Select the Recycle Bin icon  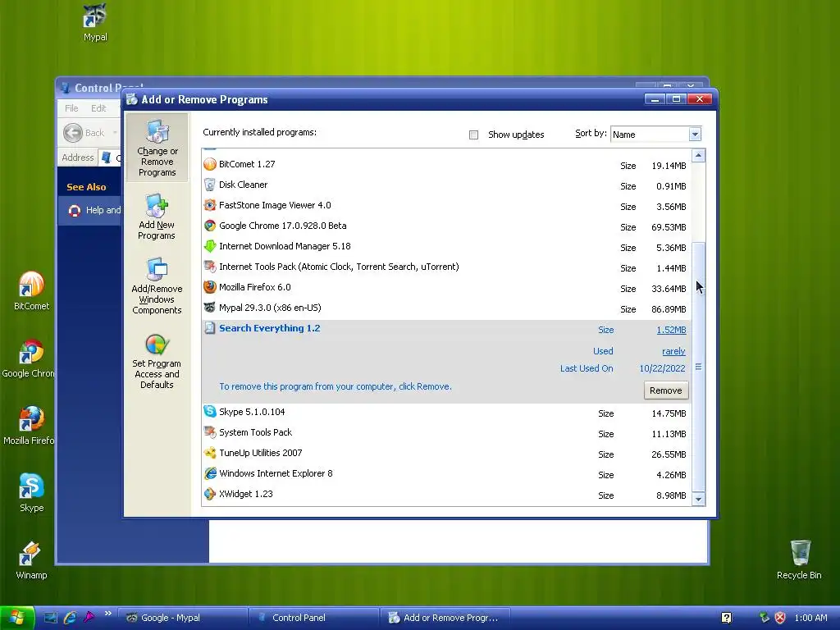pos(799,559)
